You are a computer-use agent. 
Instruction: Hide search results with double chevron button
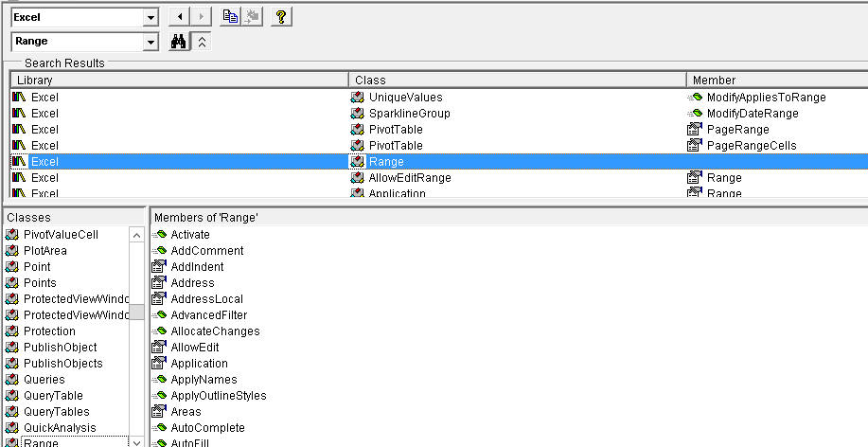click(202, 42)
